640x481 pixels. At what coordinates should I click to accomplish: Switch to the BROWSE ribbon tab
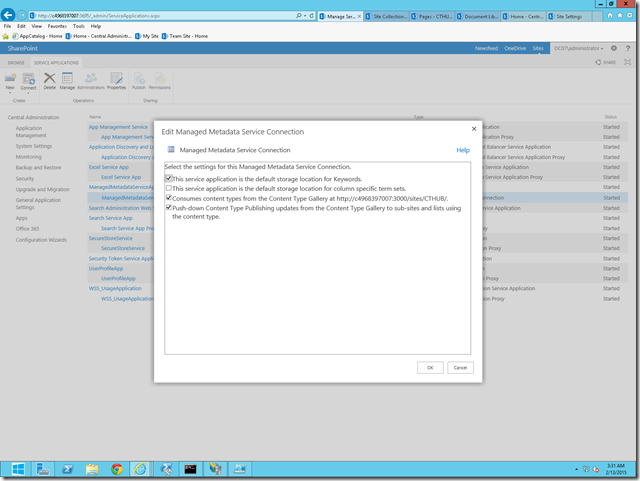[x=16, y=63]
